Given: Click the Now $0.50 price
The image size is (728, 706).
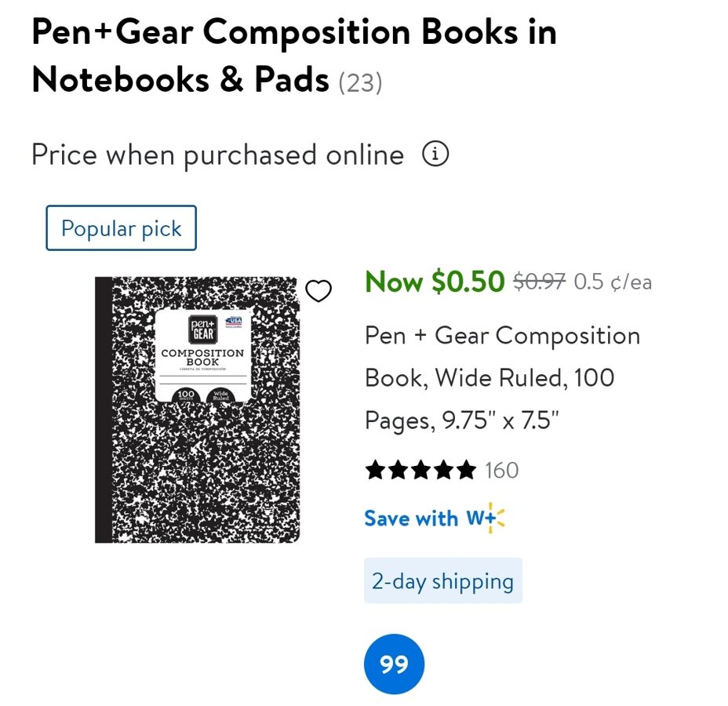Looking at the screenshot, I should point(435,282).
